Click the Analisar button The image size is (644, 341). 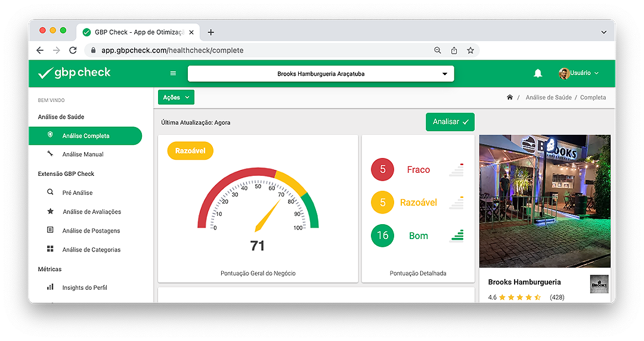[450, 122]
